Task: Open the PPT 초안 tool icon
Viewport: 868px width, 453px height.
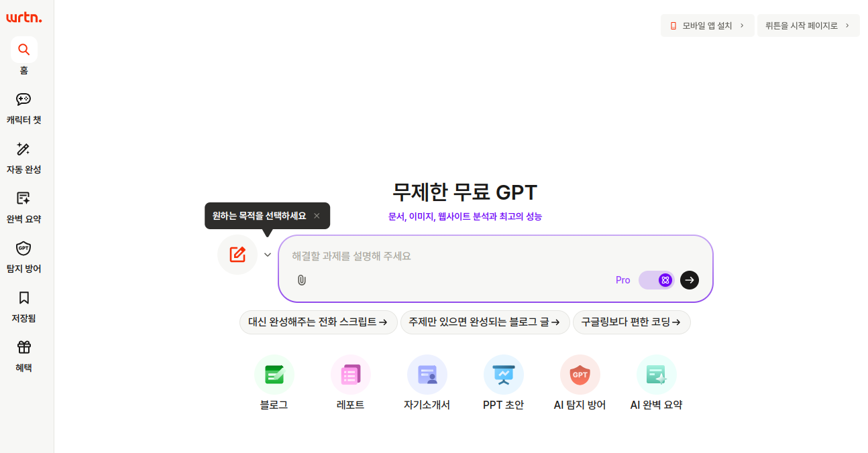Action: [504, 375]
